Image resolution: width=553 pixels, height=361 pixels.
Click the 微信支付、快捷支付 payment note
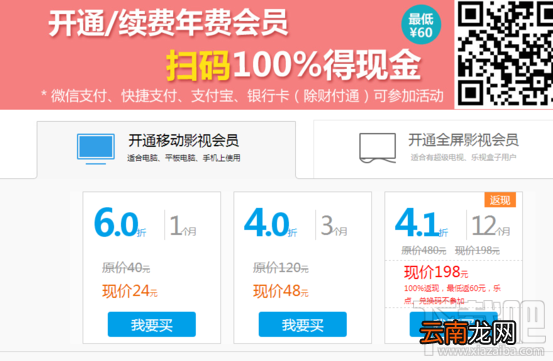click(242, 96)
